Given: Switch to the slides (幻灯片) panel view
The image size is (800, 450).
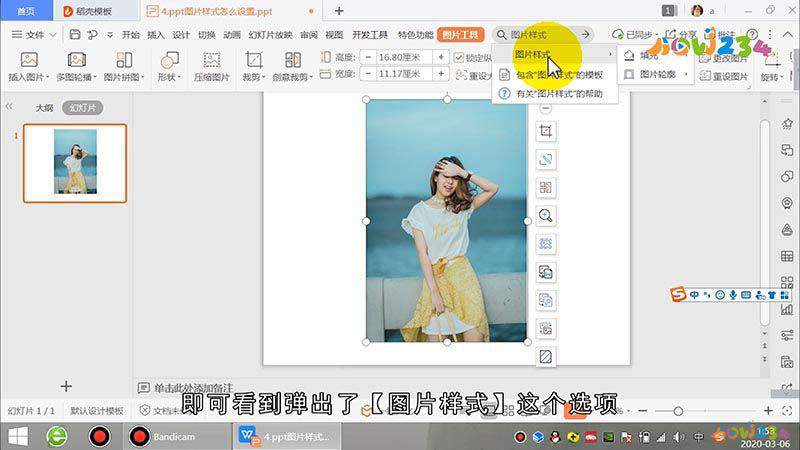Looking at the screenshot, I should coord(83,108).
